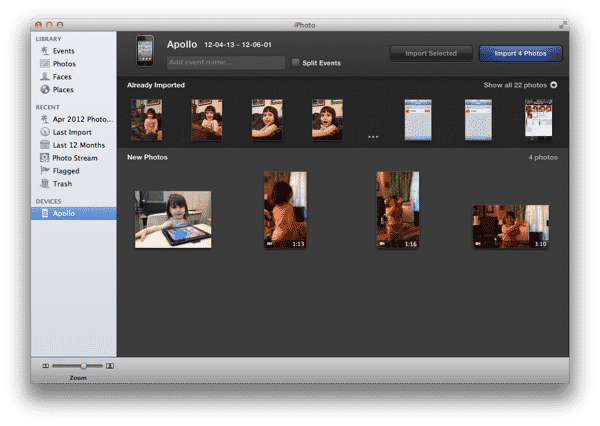The height and width of the screenshot is (426, 600).
Task: Select the new photo of girl with iPad
Action: coord(173,220)
